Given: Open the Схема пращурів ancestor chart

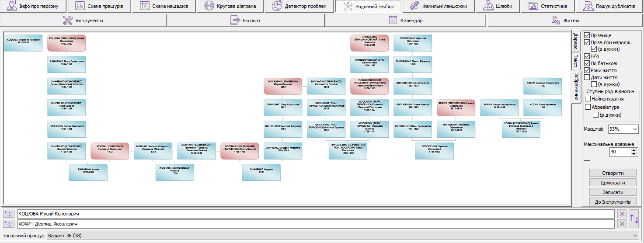Looking at the screenshot, I should click(99, 6).
